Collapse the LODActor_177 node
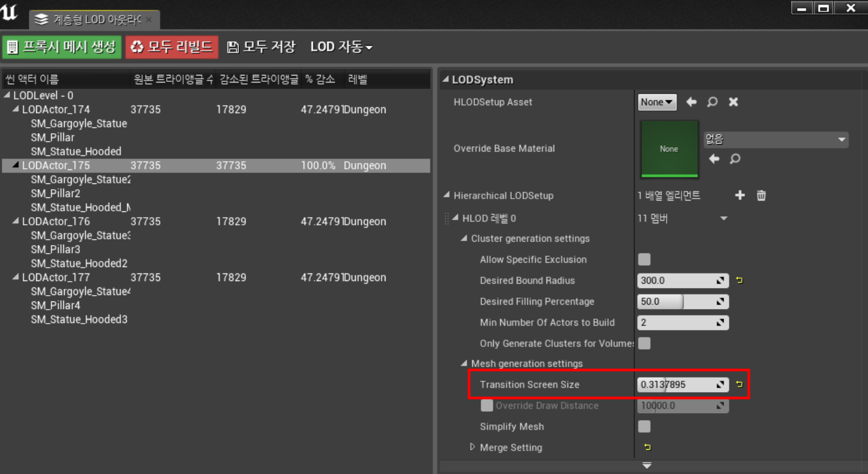The height and width of the screenshot is (474, 868). coord(16,277)
